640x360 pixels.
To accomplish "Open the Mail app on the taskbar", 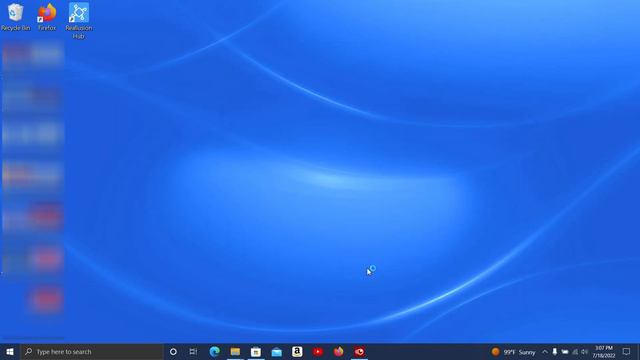I will pos(276,351).
